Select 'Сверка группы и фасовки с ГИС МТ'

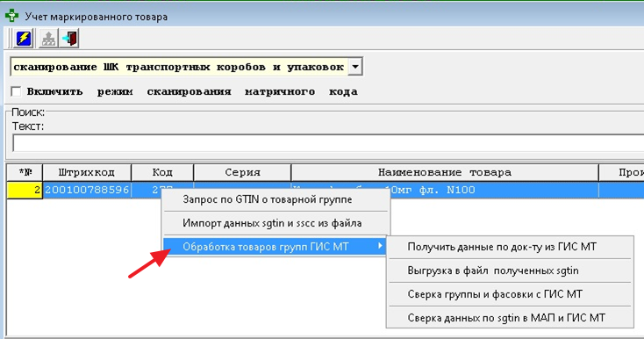pos(510,294)
